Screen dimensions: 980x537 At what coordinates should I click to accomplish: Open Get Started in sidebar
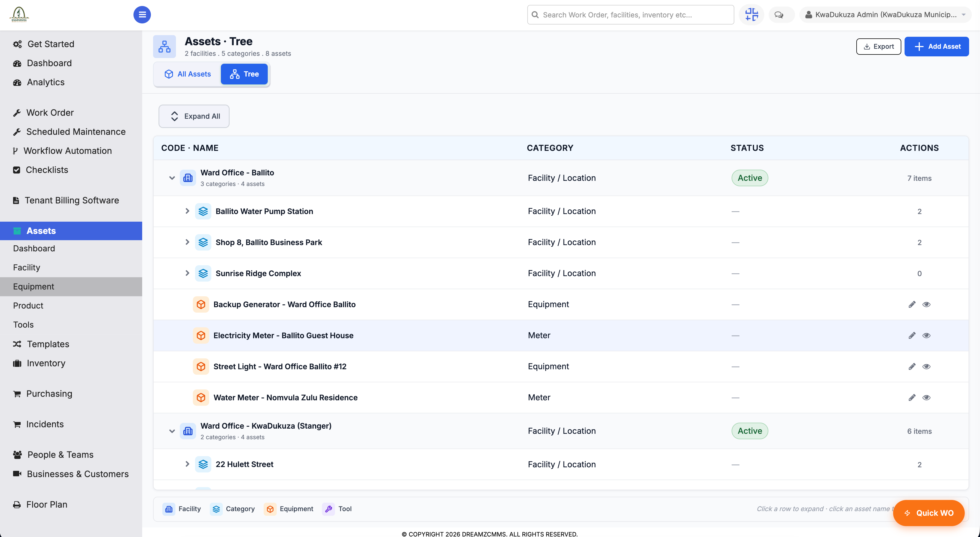(51, 44)
